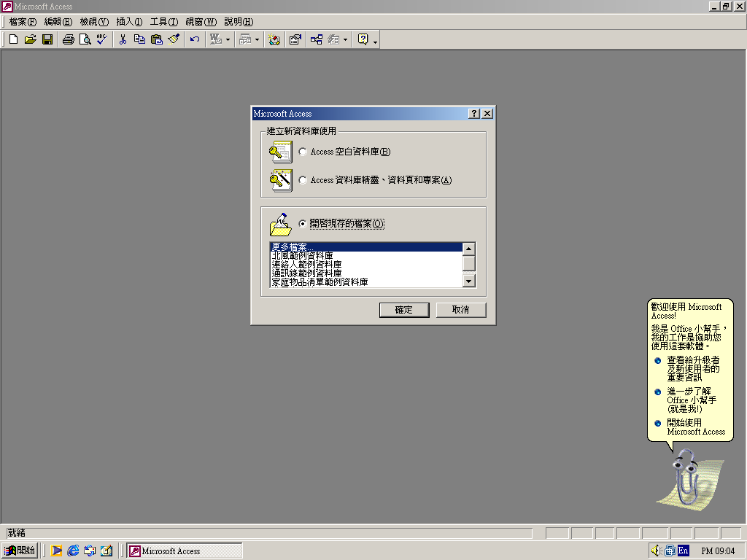Open the 檢視(V) menu
The width and height of the screenshot is (747, 560).
[94, 22]
